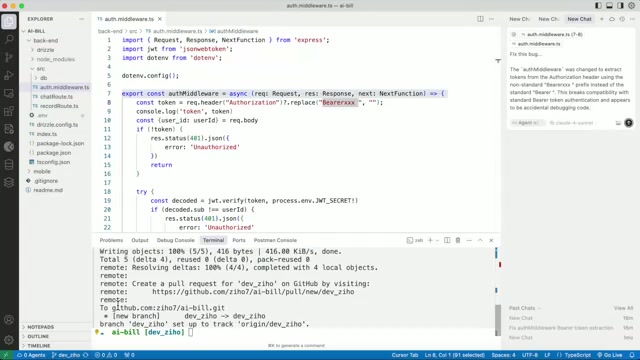640x360 pixels.
Task: Open past chat Fix authMiddleware Bearer token extraction
Action: coord(561,328)
